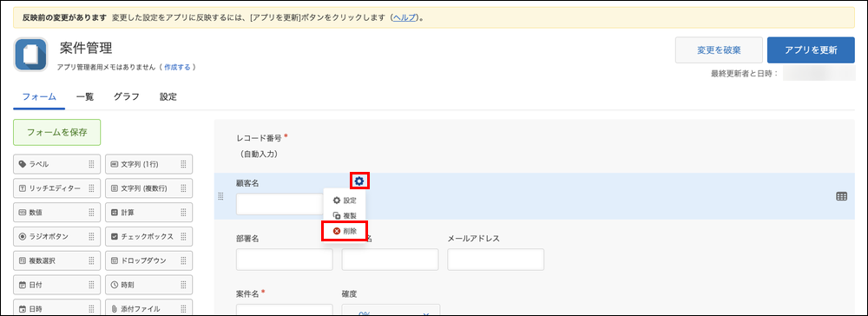Open the gear icon on 顧客名 field
868x316 pixels.
[x=359, y=181]
